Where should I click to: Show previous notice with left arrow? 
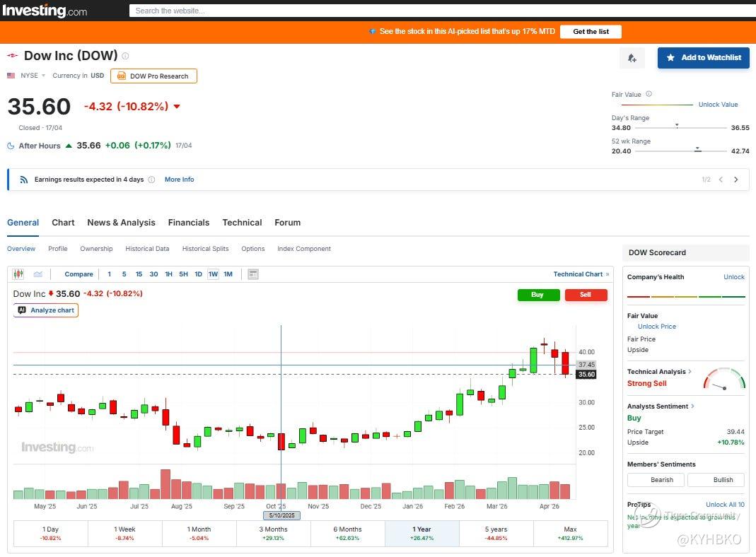coord(721,180)
